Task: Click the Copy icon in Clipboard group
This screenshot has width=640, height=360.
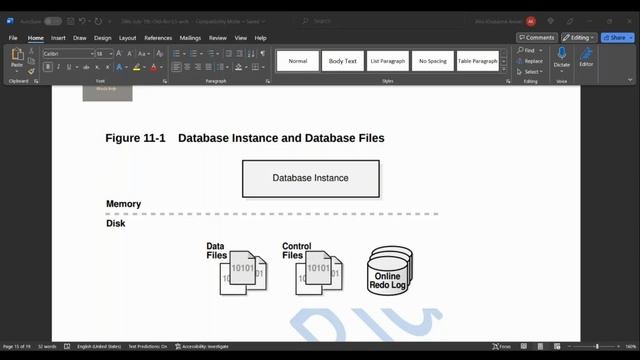Action: click(31, 61)
